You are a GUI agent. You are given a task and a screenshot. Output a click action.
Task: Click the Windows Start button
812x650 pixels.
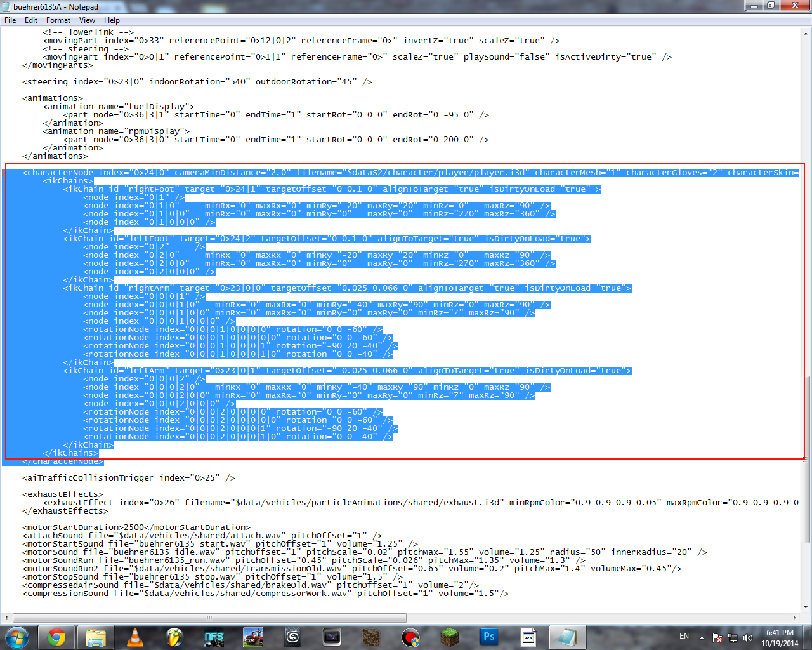pos(17,637)
